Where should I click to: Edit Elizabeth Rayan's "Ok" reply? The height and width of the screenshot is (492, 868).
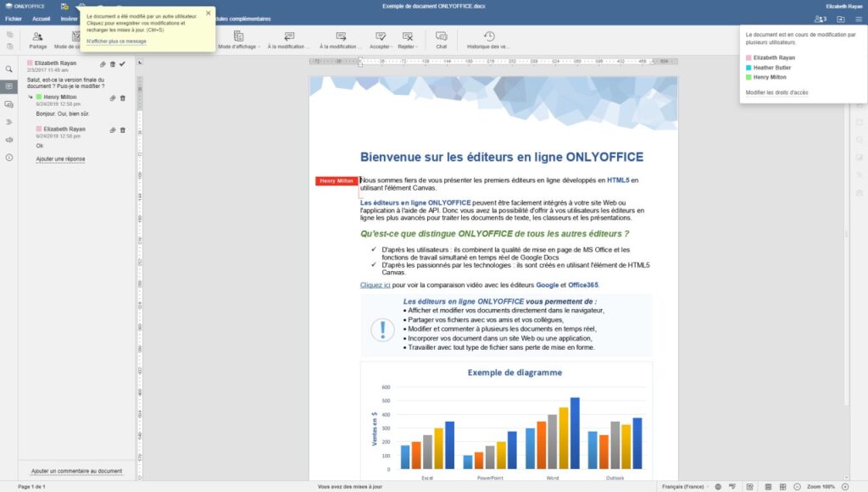tap(113, 130)
